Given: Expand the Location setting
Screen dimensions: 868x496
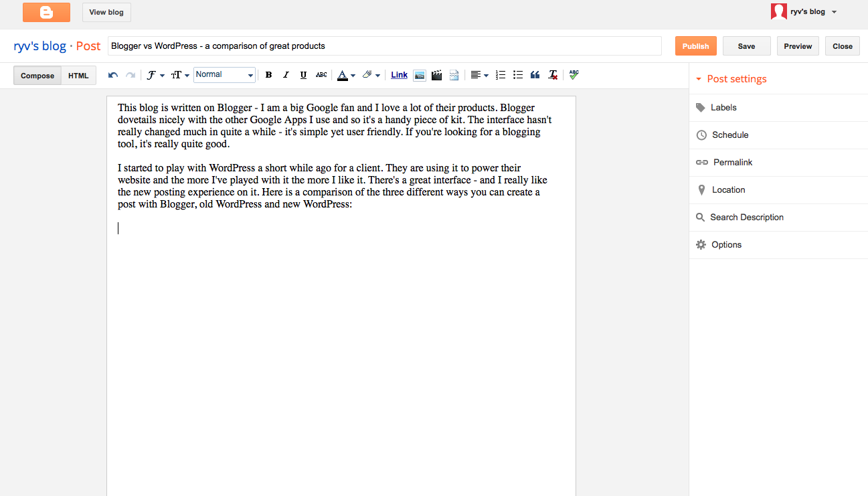Looking at the screenshot, I should pyautogui.click(x=778, y=189).
